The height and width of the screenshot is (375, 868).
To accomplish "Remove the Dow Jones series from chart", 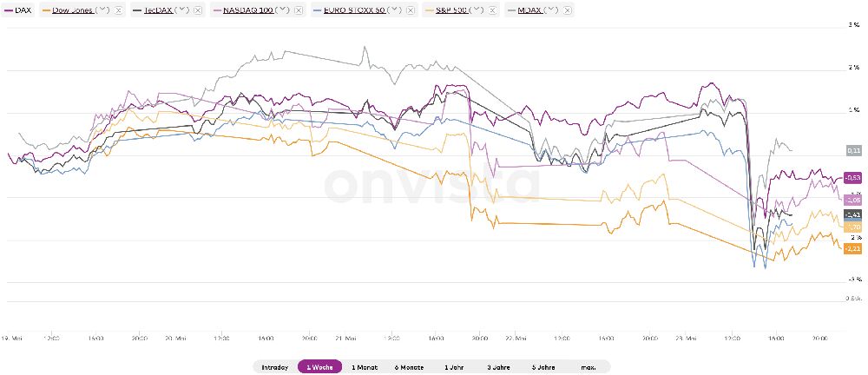I will [117, 10].
